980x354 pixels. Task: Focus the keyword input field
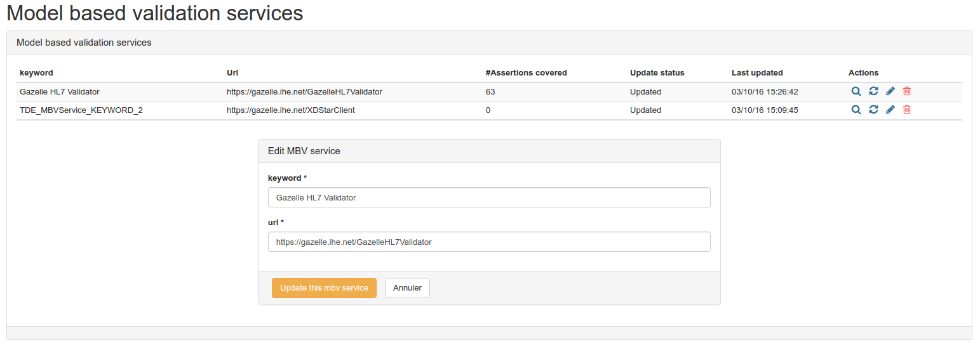point(488,197)
